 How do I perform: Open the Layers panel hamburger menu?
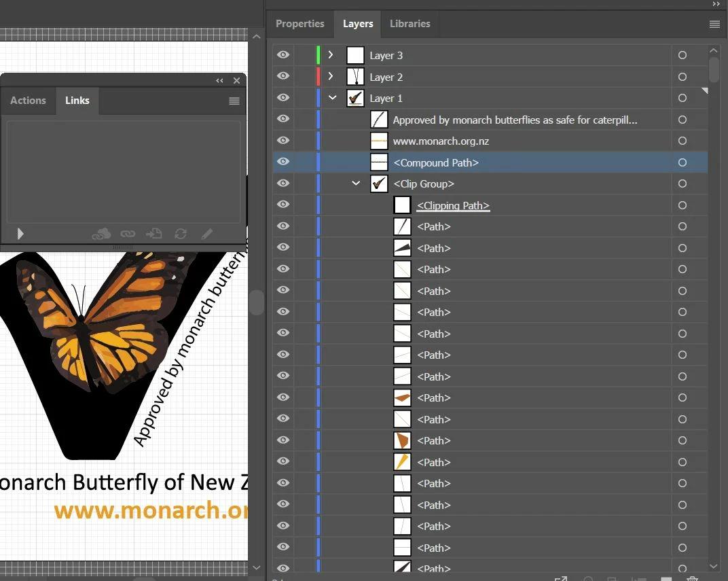pos(714,24)
